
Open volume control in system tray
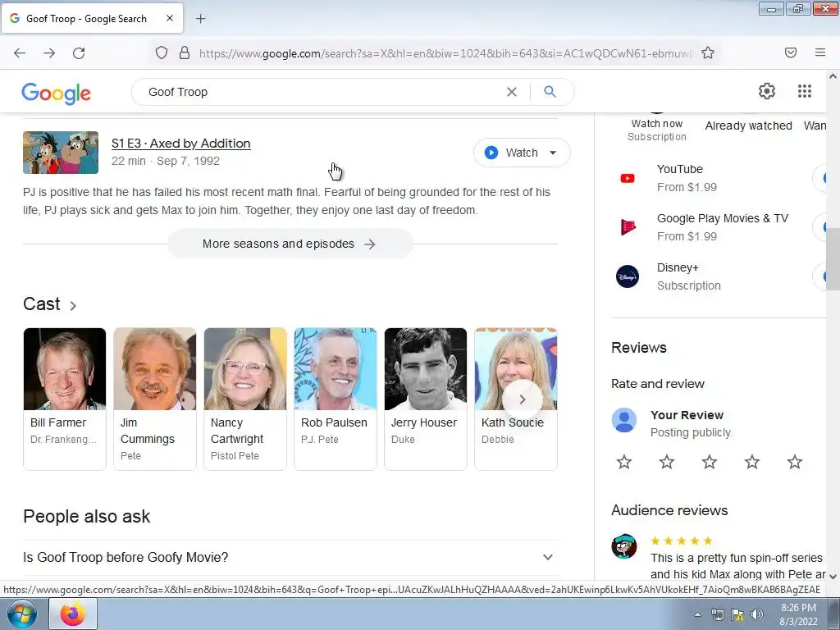pyautogui.click(x=757, y=614)
